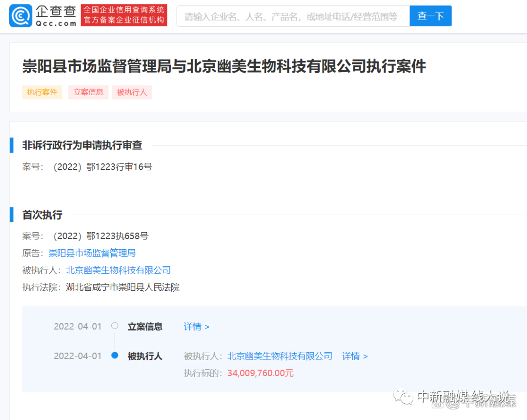Expand 详情 beside 北京幽美生物科技有限公司
Image resolution: width=527 pixels, height=420 pixels.
click(x=351, y=356)
